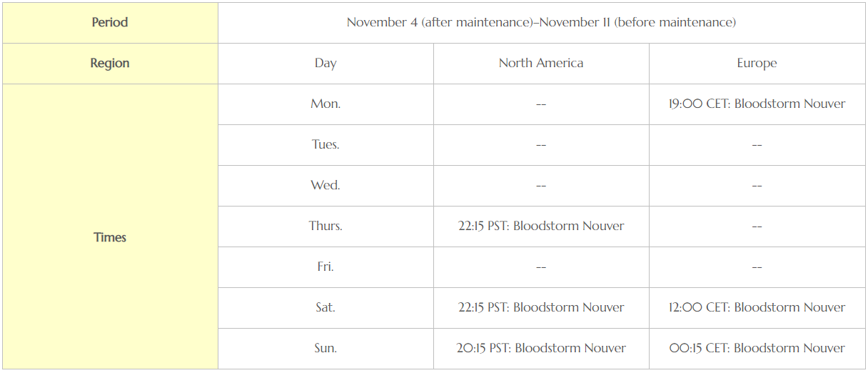Select the Tues. day cell
This screenshot has width=868, height=373.
pos(325,145)
